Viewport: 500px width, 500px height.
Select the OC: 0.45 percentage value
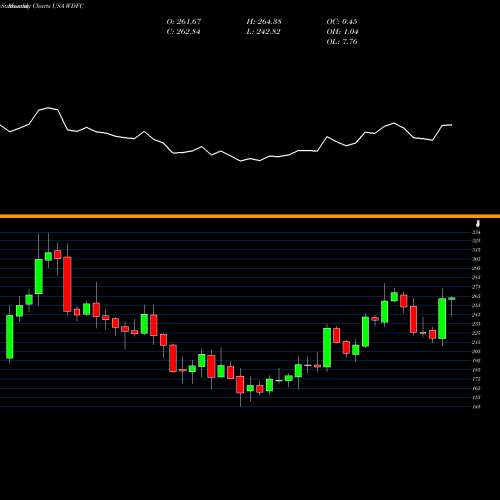pos(342,21)
